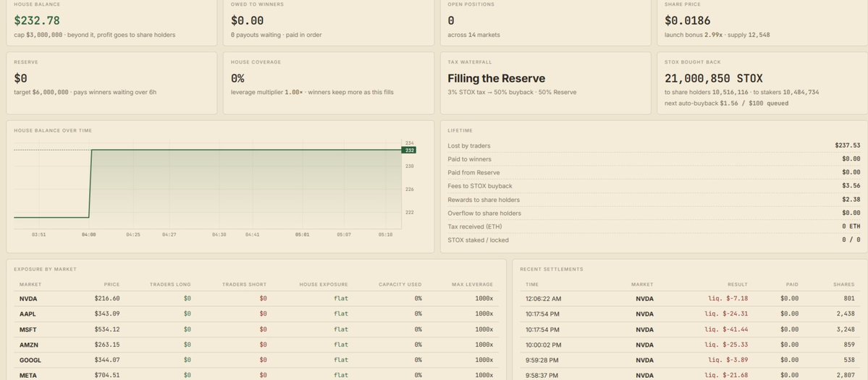
Task: Click the TRADERS LONG column header
Action: [x=170, y=284]
